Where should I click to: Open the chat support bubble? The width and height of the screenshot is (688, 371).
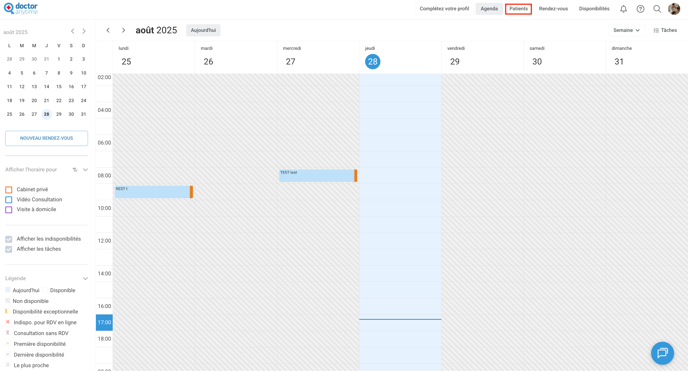point(662,353)
